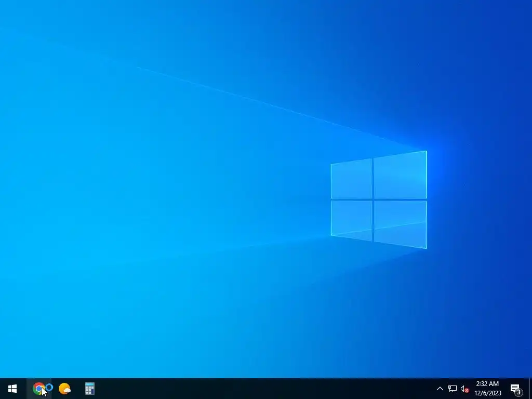Open the clock showing 2:32 AM
Image resolution: width=532 pixels, height=399 pixels.
pos(487,389)
